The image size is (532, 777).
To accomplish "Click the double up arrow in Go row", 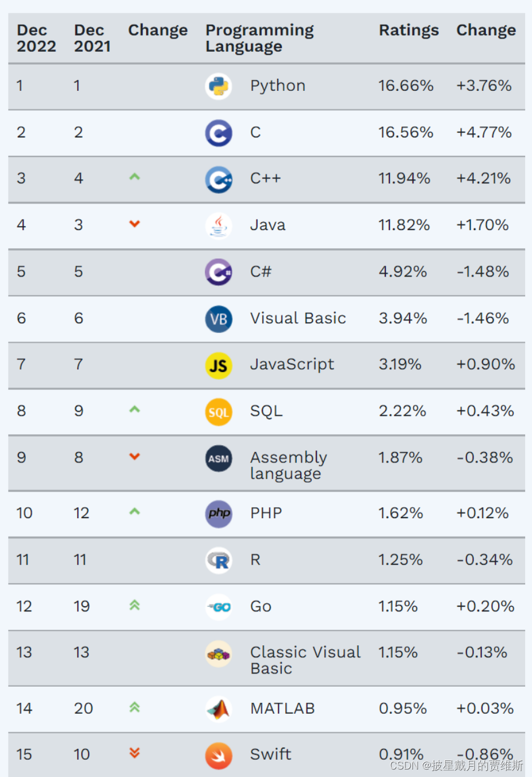I will 135,605.
